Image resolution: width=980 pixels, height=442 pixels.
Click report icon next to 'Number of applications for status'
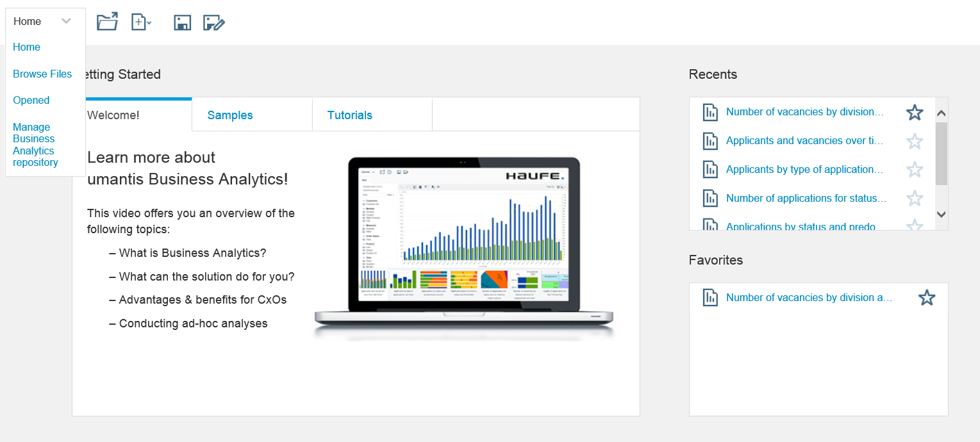710,199
